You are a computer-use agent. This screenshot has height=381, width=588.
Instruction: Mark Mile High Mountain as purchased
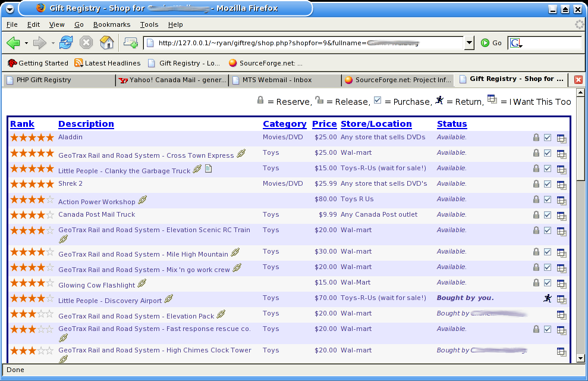point(548,252)
